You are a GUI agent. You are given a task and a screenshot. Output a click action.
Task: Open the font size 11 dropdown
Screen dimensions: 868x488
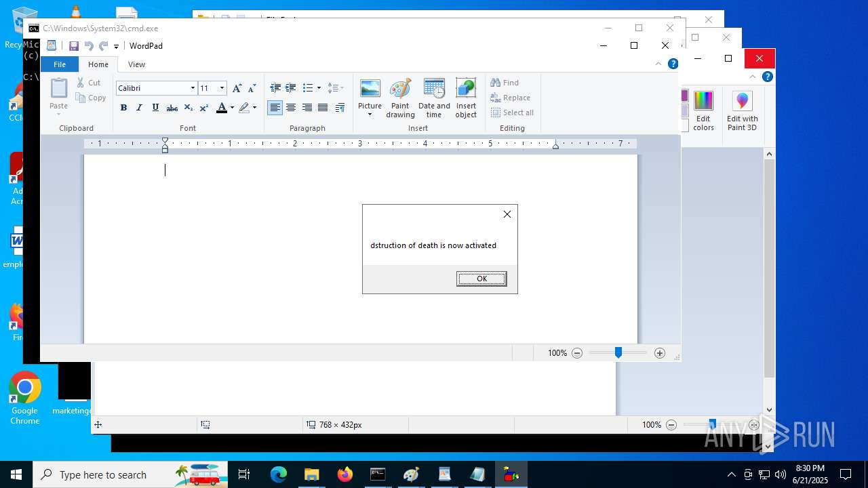point(222,88)
